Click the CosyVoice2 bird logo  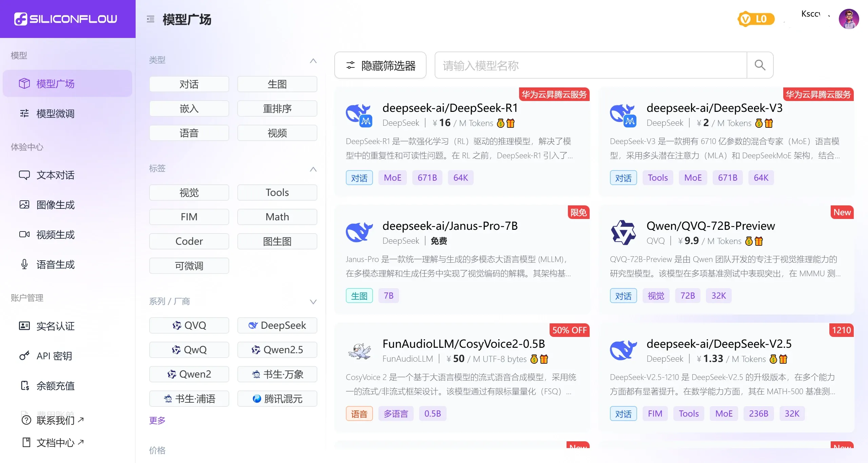[359, 350]
